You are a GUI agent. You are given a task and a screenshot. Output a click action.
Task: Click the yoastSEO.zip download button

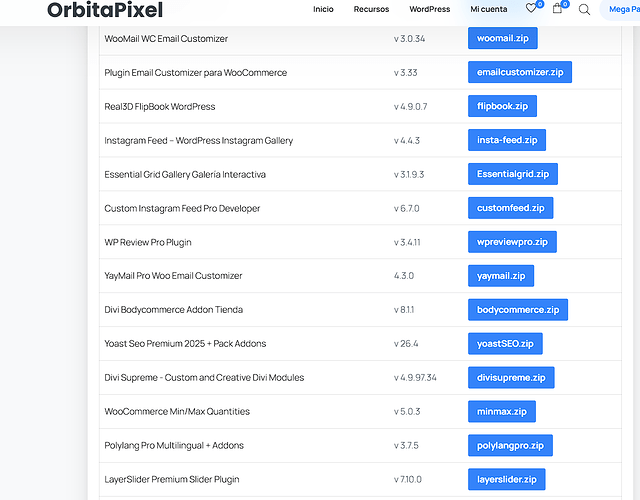coord(505,344)
